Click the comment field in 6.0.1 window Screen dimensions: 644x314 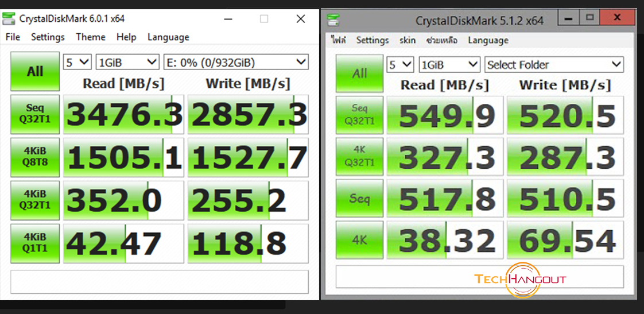click(x=160, y=281)
